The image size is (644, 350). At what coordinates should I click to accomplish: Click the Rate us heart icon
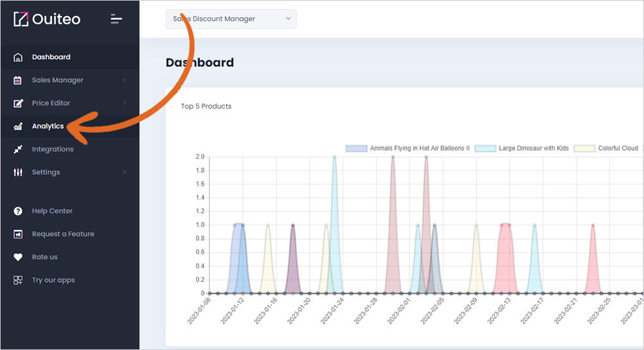coord(17,258)
